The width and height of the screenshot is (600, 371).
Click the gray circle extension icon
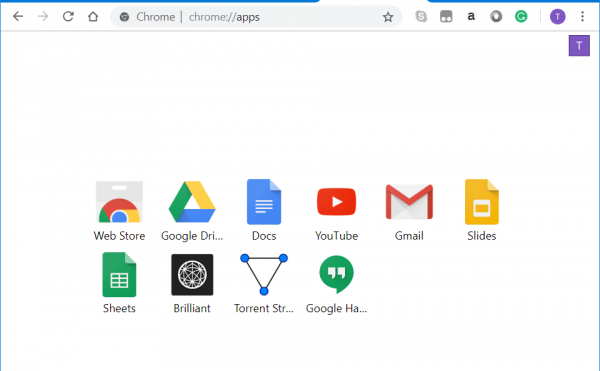(x=496, y=16)
